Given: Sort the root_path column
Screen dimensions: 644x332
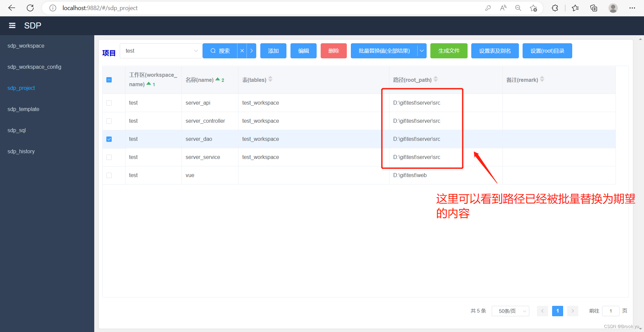Looking at the screenshot, I should [436, 79].
